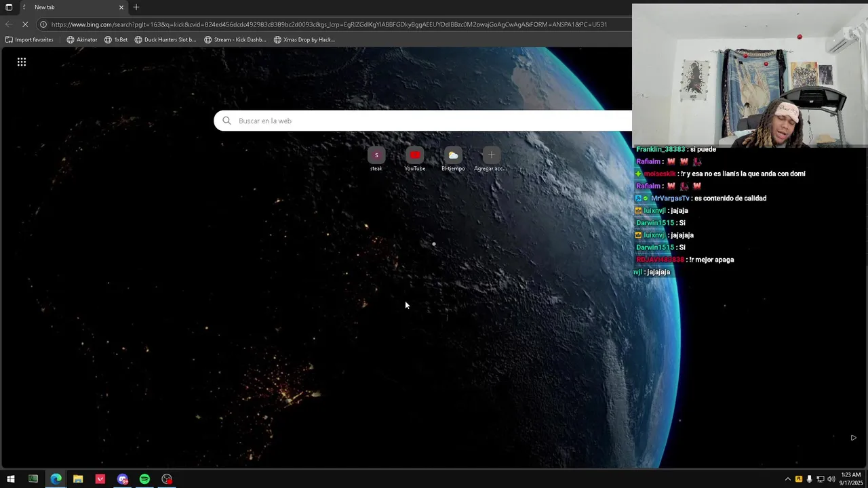Open Xmas Drop by Hack bookmark
The width and height of the screenshot is (868, 488).
304,39
